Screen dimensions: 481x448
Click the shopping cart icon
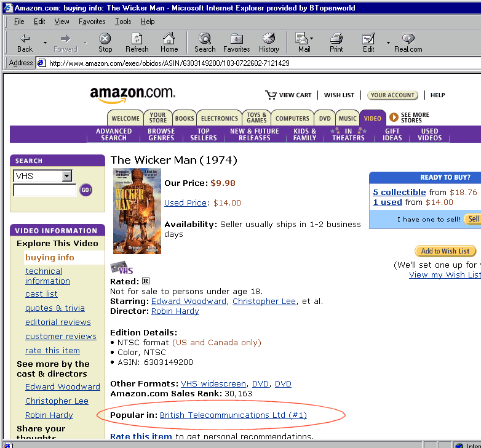click(271, 95)
